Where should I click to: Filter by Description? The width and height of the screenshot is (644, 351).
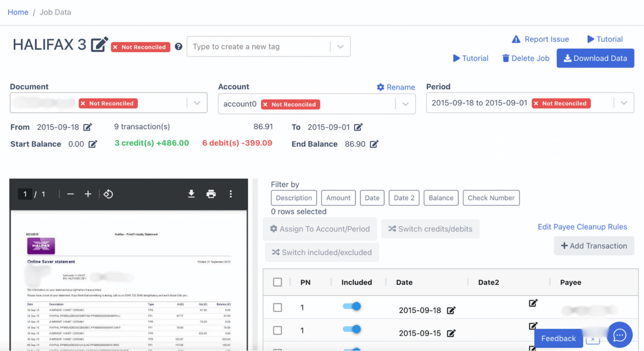coord(293,198)
